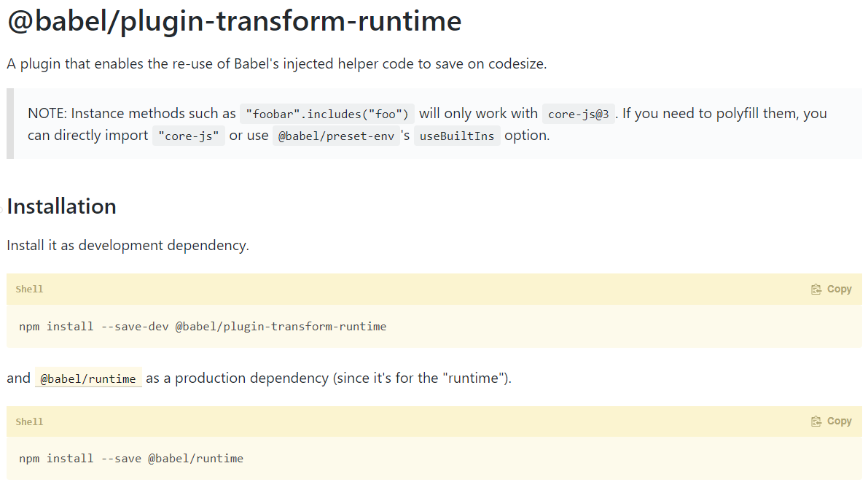Viewport: 868px width, 482px height.
Task: Click the npm install --save-dev command text
Action: pyautogui.click(x=203, y=326)
